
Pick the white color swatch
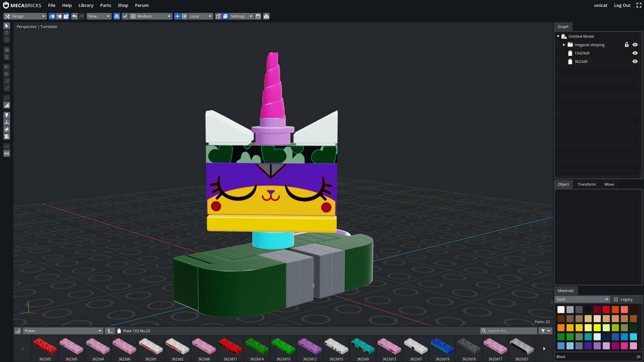[x=561, y=310]
